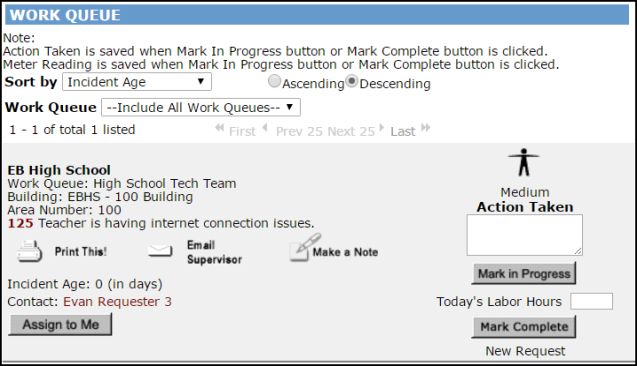The width and height of the screenshot is (637, 366).
Task: Open the Work Queue filter dropdown
Action: pyautogui.click(x=201, y=107)
